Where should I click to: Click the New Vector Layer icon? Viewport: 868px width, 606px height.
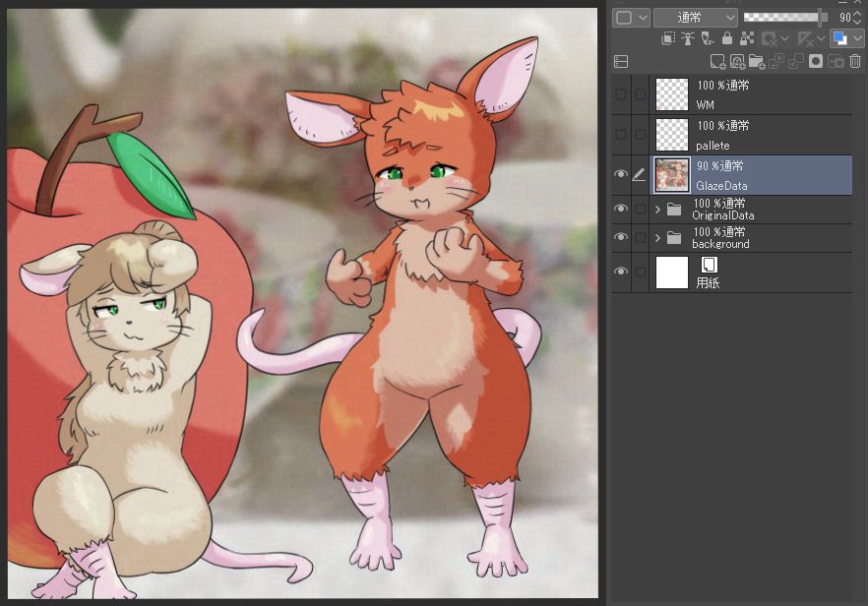point(737,62)
